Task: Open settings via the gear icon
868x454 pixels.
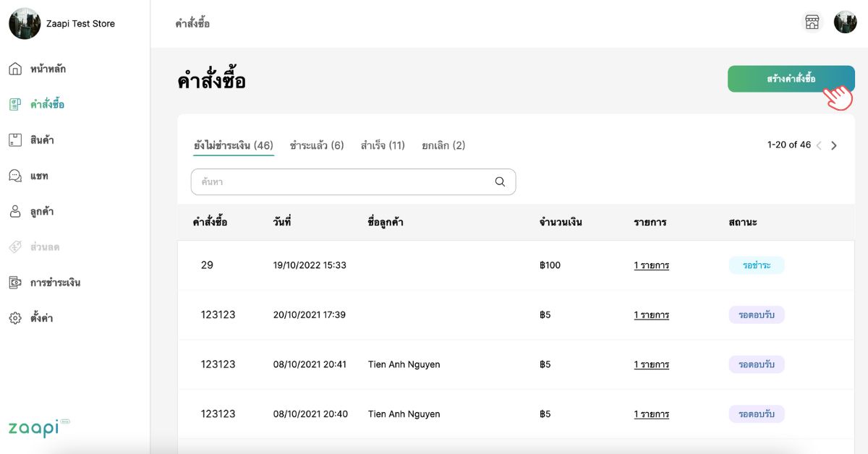Action: [x=15, y=318]
